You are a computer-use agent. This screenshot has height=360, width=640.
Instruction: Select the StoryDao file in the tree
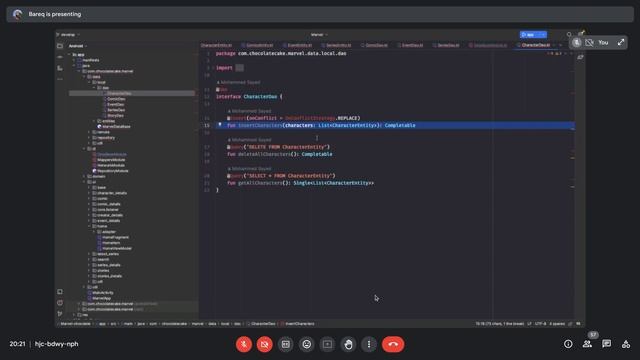pos(115,116)
